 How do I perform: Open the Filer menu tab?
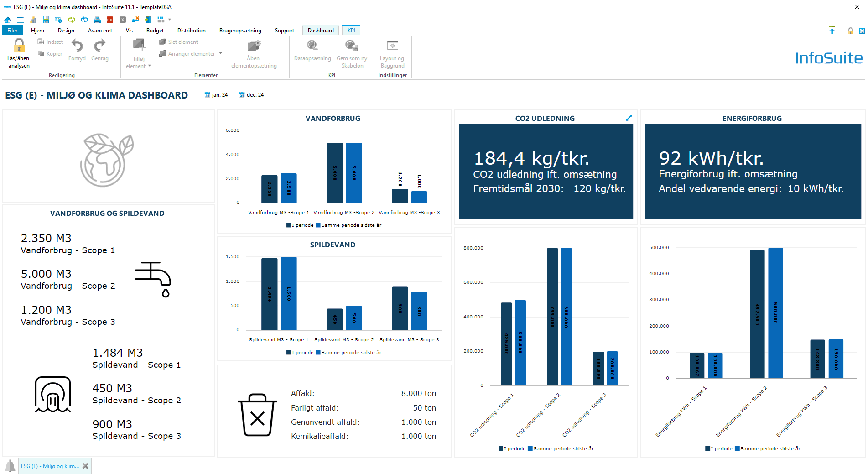point(12,31)
